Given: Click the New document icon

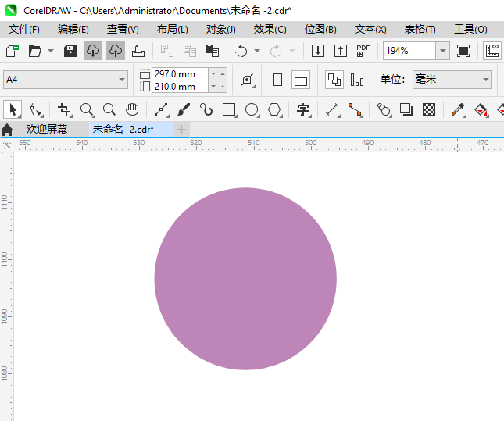Looking at the screenshot, I should [x=13, y=51].
